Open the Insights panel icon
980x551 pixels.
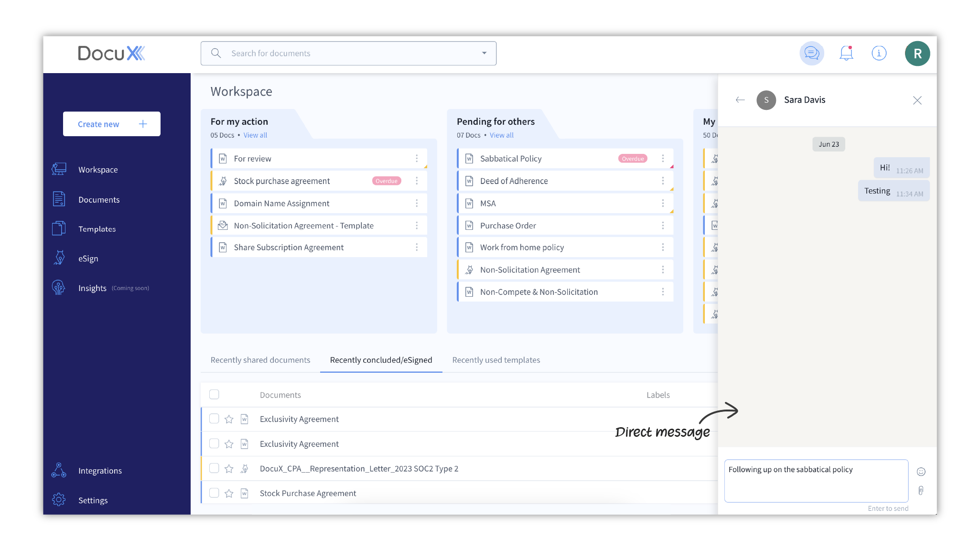pyautogui.click(x=59, y=287)
